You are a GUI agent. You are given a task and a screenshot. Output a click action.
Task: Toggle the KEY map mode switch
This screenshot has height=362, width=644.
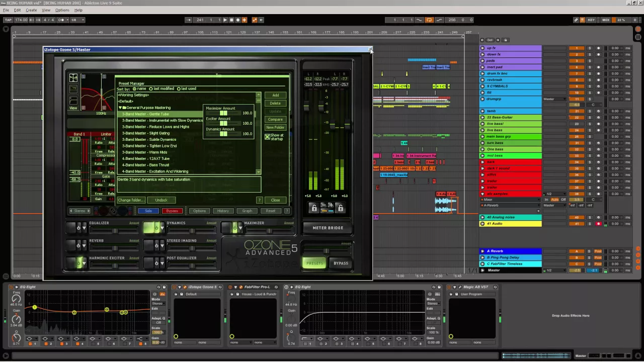coord(591,20)
